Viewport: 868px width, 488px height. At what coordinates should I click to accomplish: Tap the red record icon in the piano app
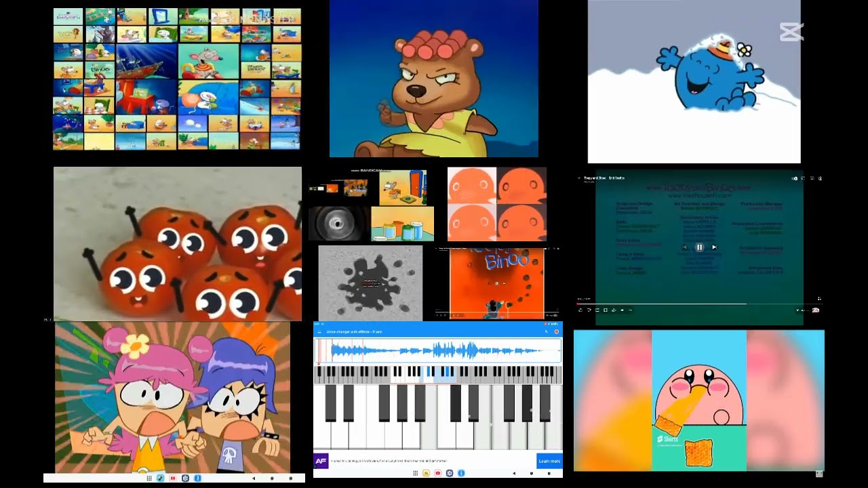point(556,331)
